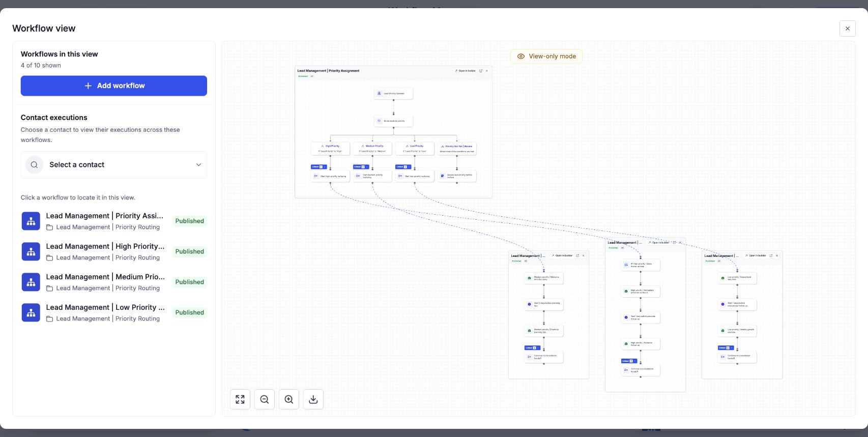Click the Review lead priority node icon
Image resolution: width=868 pixels, height=437 pixels.
point(443,177)
